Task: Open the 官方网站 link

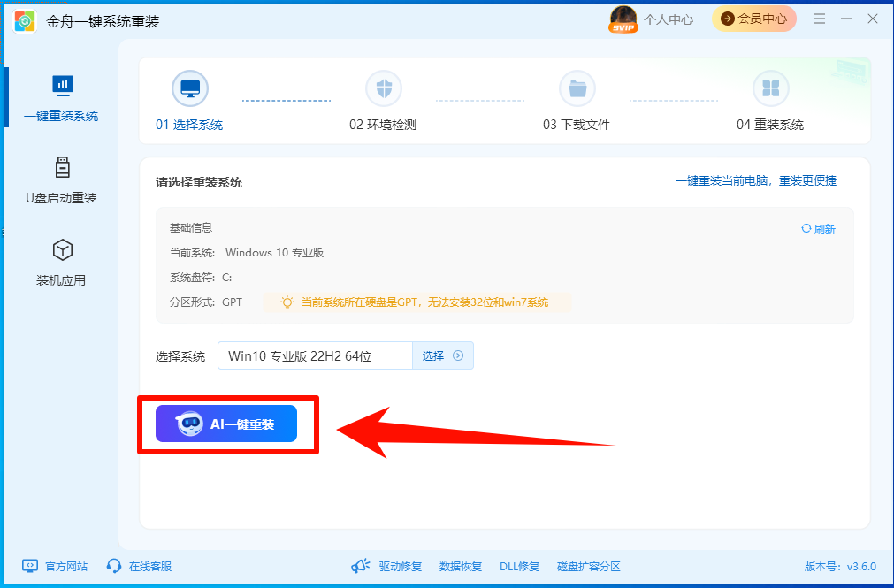Action: pos(66,566)
